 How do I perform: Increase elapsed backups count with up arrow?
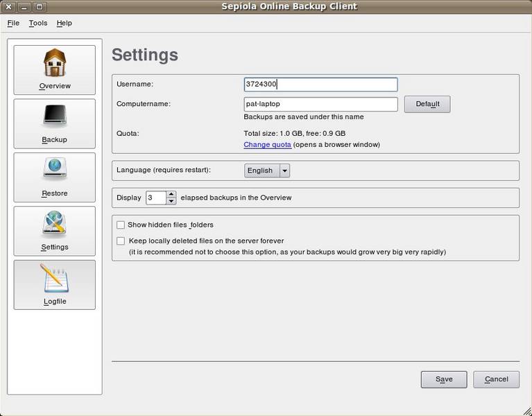pyautogui.click(x=171, y=194)
